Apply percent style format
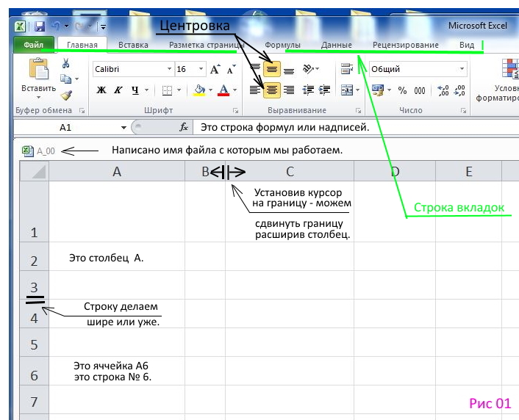 [402, 90]
